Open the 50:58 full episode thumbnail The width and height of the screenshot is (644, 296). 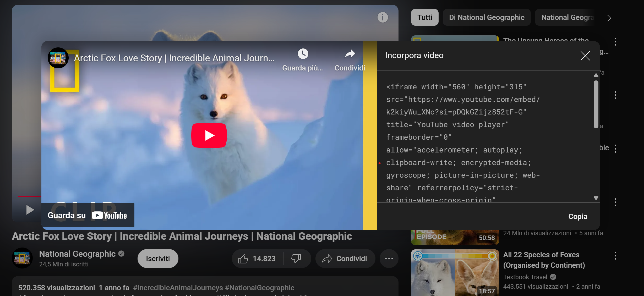tap(455, 237)
